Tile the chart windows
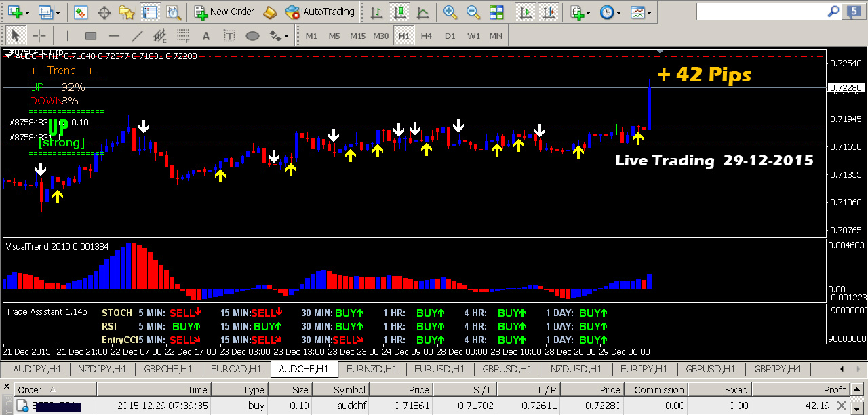 pos(497,12)
